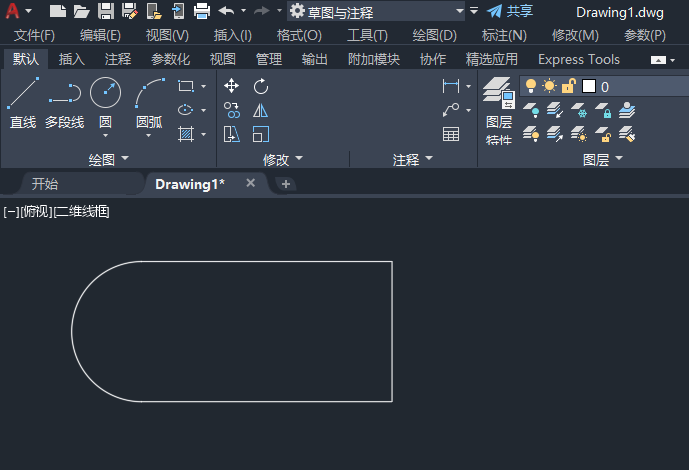Click layer 0 white color swatch
Viewport: 689px width, 470px height.
589,86
